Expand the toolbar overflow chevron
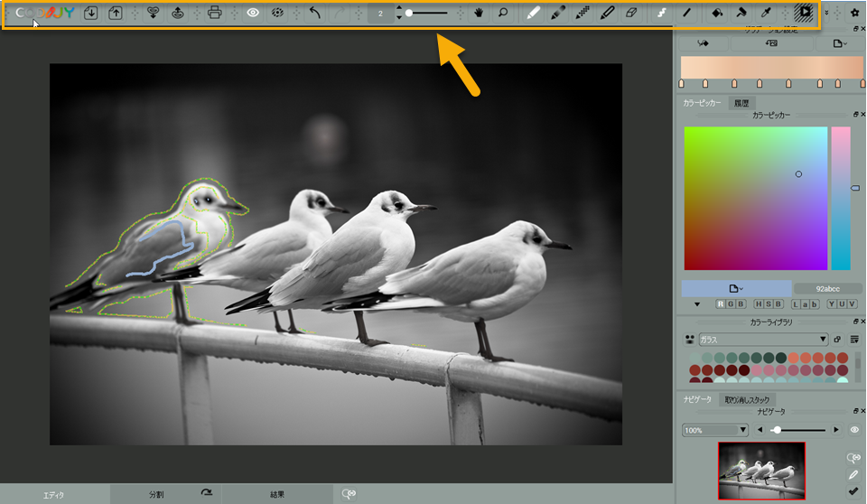This screenshot has width=867, height=504. (x=826, y=13)
